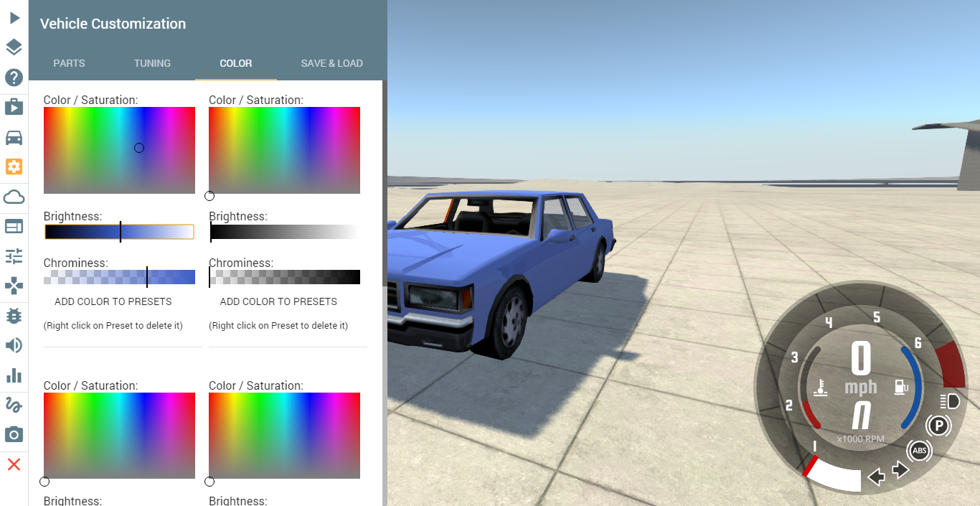980x506 pixels.
Task: Open the controls gamepad icon
Action: click(x=14, y=286)
